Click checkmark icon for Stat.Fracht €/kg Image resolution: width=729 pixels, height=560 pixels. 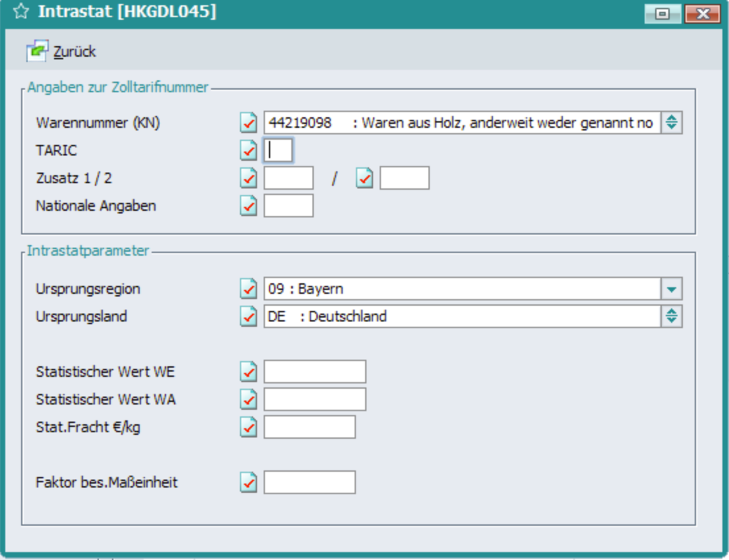pos(248,427)
